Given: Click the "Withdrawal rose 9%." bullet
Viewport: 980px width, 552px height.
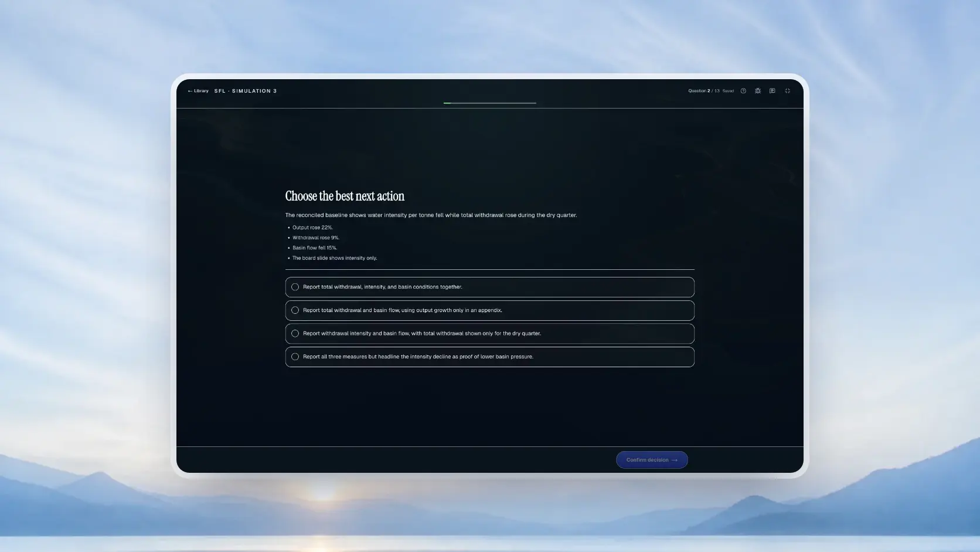Looking at the screenshot, I should click(x=316, y=238).
